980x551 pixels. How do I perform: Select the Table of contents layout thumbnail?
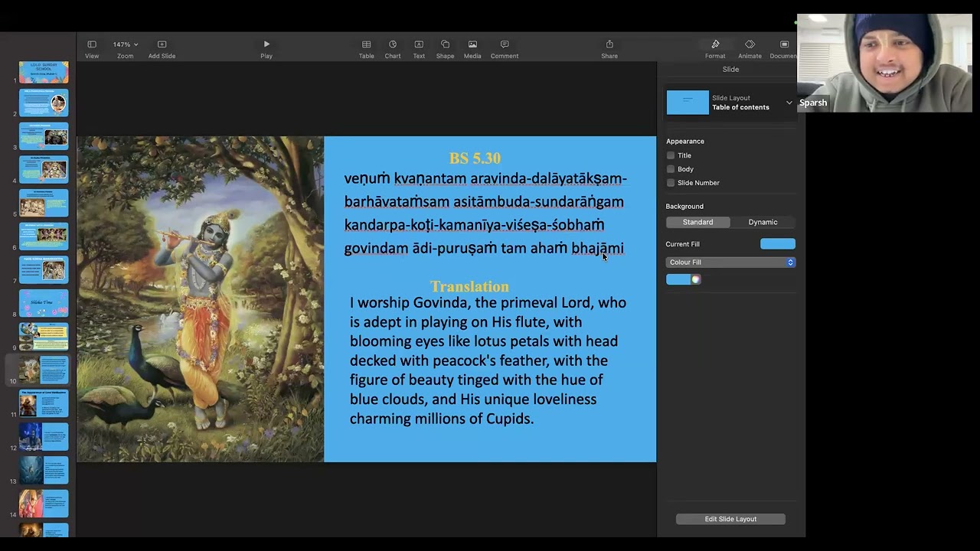688,103
